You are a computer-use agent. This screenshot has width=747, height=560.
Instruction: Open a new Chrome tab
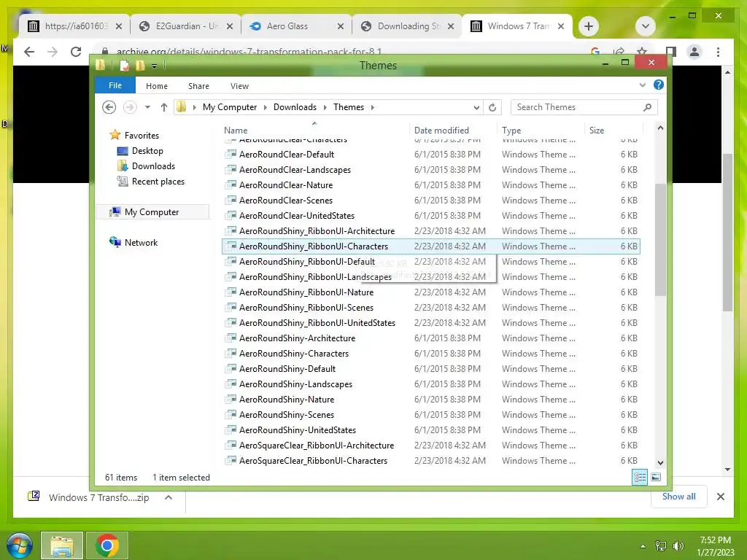pyautogui.click(x=589, y=26)
